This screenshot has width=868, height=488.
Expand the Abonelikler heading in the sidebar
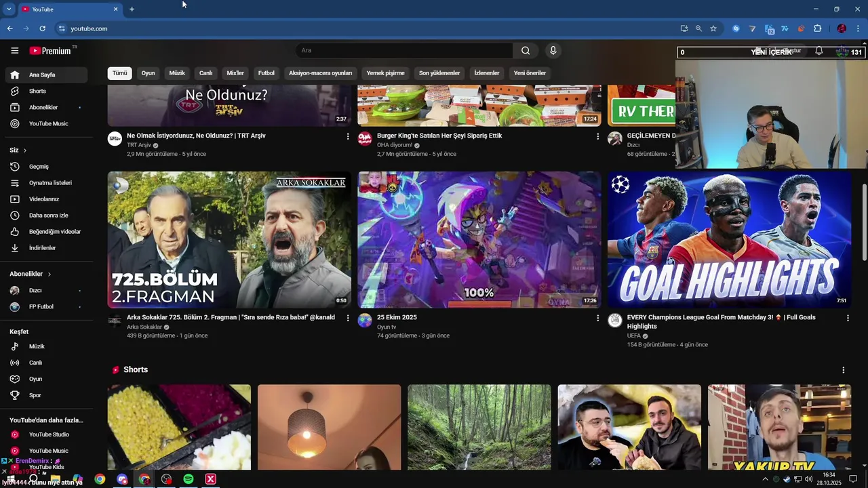[31, 274]
